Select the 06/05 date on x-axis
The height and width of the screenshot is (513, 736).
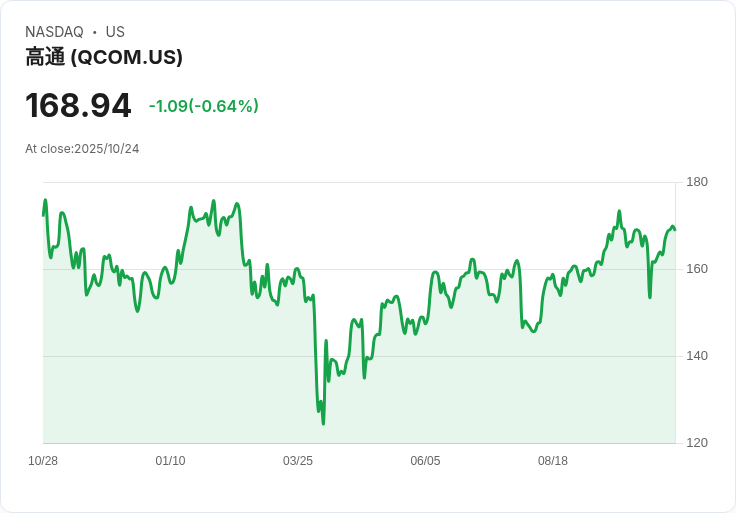point(425,461)
